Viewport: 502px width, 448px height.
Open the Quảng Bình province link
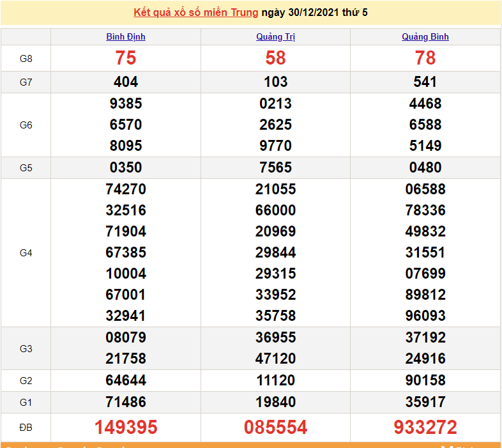[x=425, y=36]
